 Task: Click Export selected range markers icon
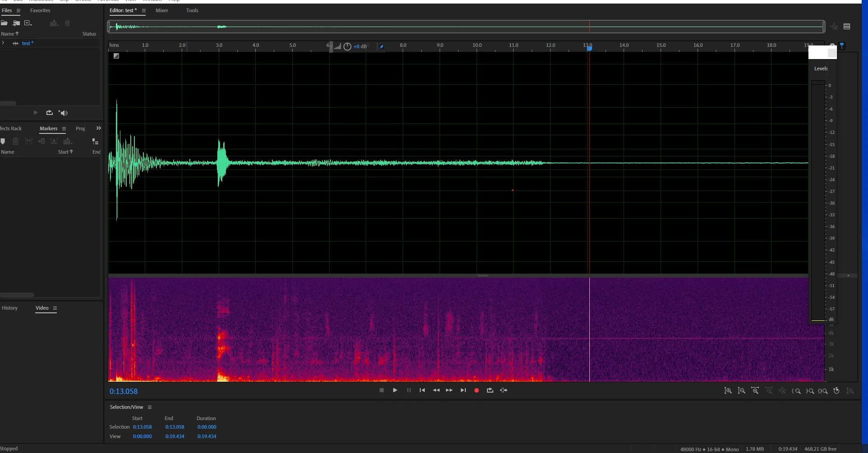point(54,142)
